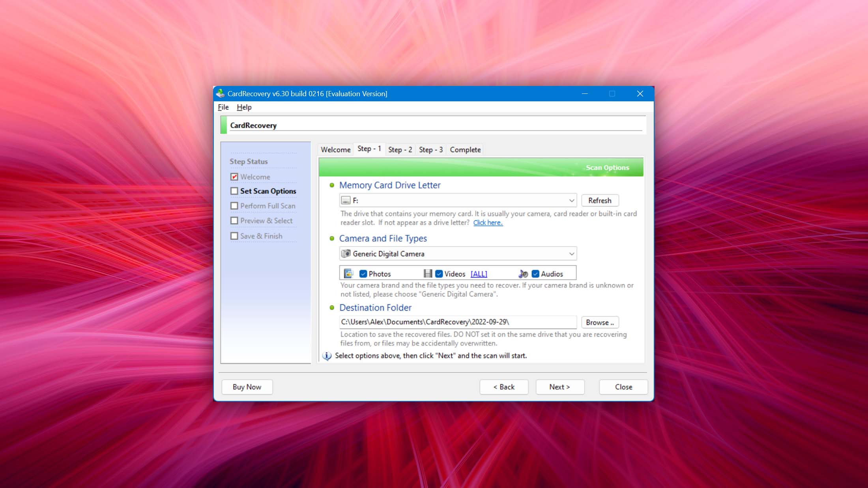
Task: Click the Refresh drives button
Action: pyautogui.click(x=600, y=200)
